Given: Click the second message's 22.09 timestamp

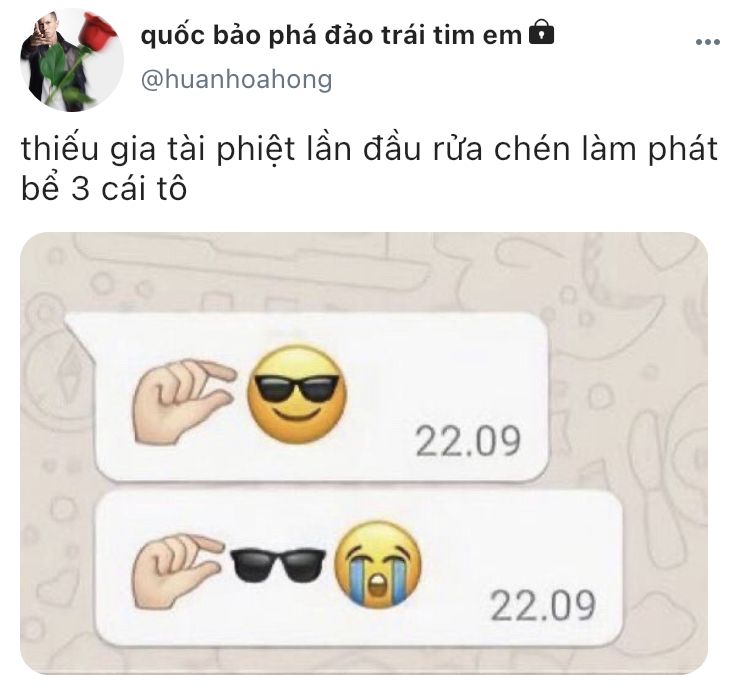Looking at the screenshot, I should click(543, 605).
